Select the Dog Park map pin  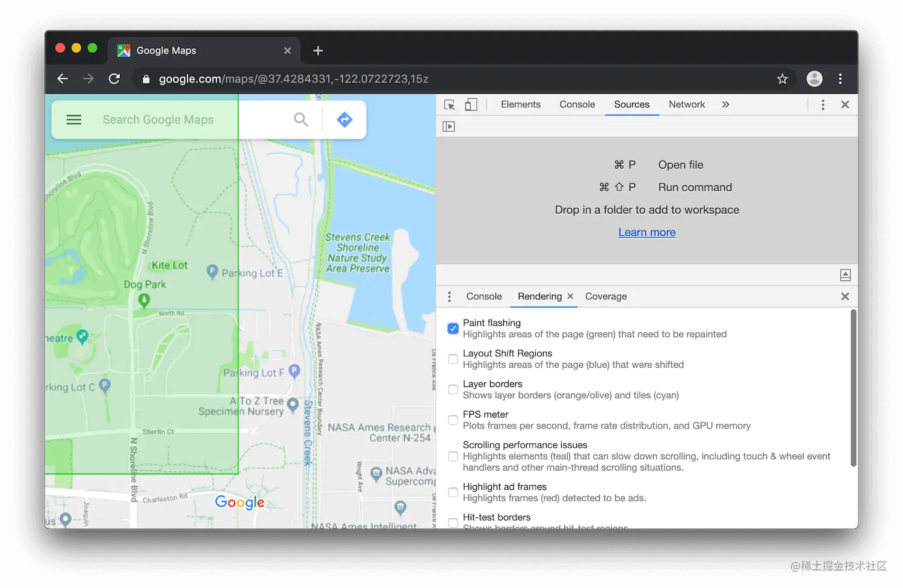(x=144, y=300)
